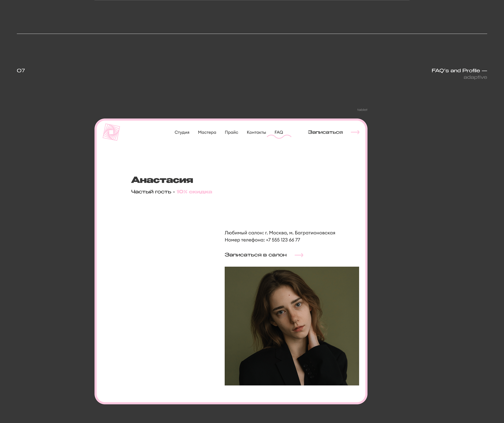Click the wavy pink underline below FAQ
504x423 pixels.
pos(279,137)
